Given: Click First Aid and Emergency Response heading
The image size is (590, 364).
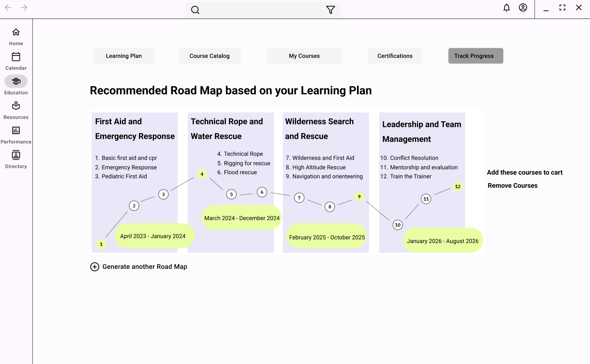Looking at the screenshot, I should point(135,129).
